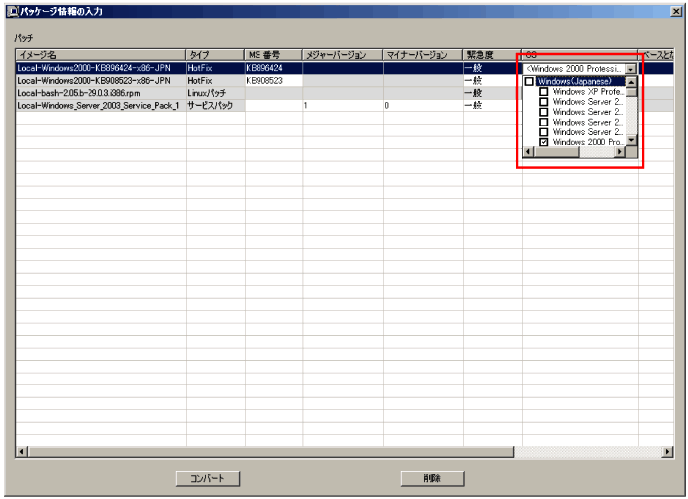Image resolution: width=688 pixels, height=499 pixels.
Task: Click the patch table horizontal scrollbar thumb
Action: pos(270,452)
